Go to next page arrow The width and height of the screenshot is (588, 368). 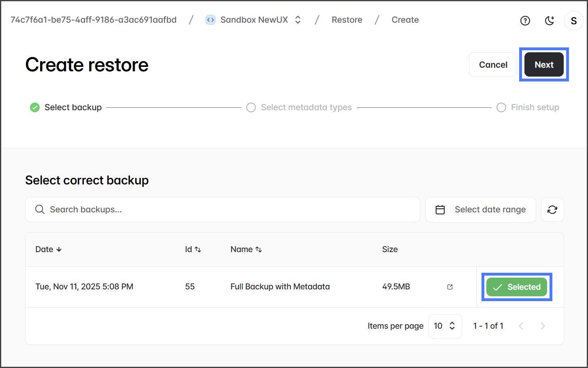[x=543, y=326]
